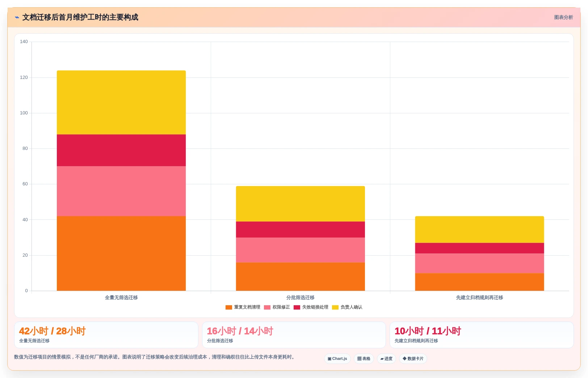Screen dimensions: 588x378
Task: Click the red segment of 分批筛选迁移 bar
Action: click(301, 230)
